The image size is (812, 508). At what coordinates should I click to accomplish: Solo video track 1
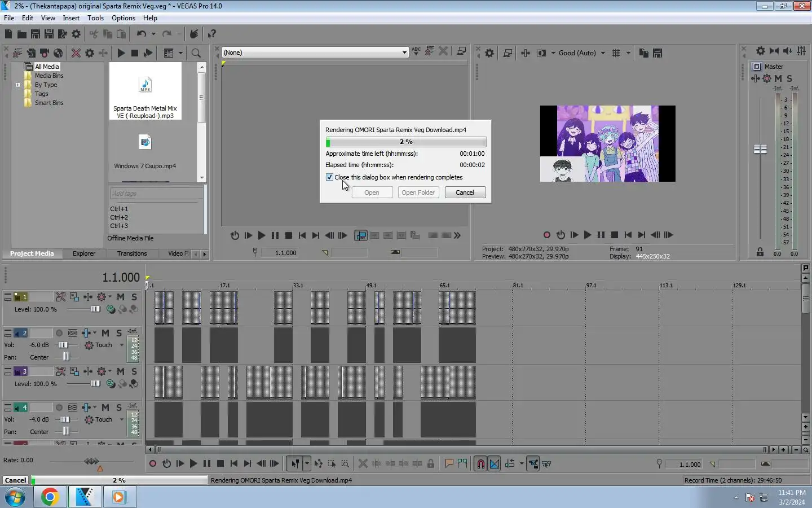[x=134, y=297]
